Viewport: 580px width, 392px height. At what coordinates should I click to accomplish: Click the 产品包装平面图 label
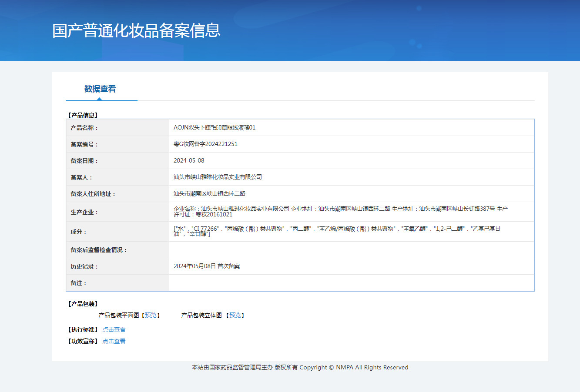119,315
